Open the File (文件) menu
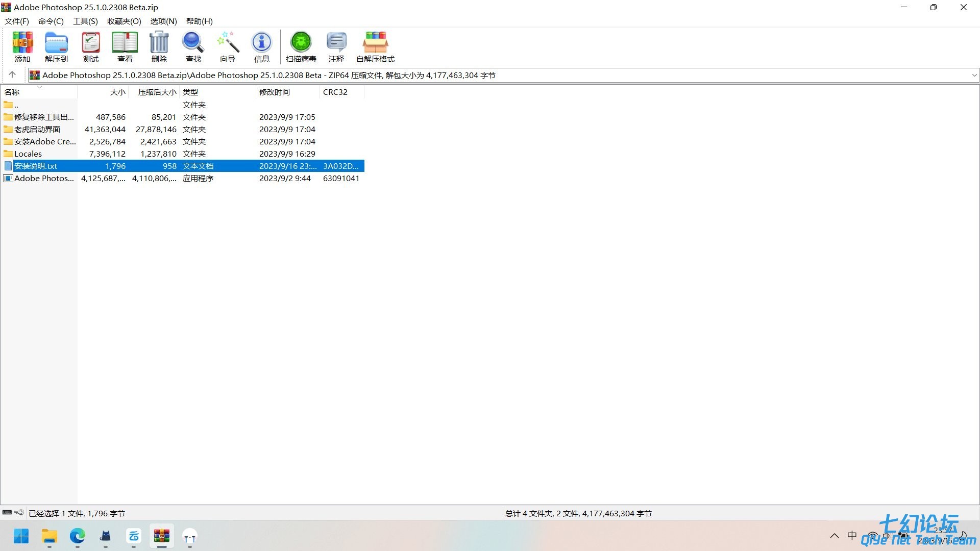This screenshot has width=980, height=551. pyautogui.click(x=17, y=21)
